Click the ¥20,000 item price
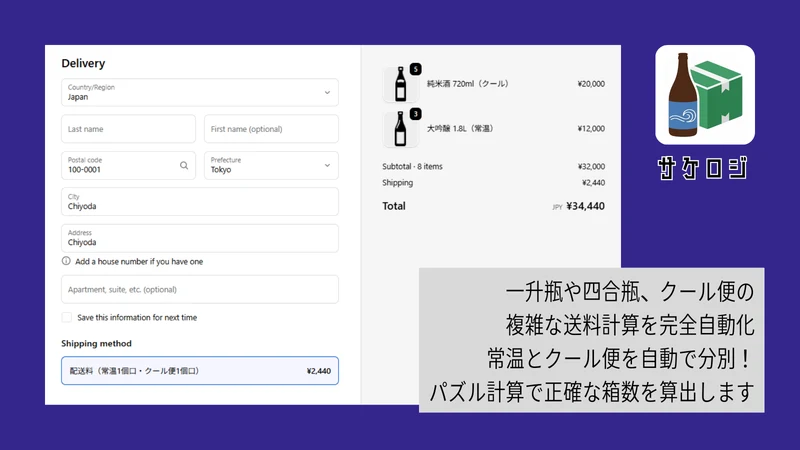 tap(591, 84)
